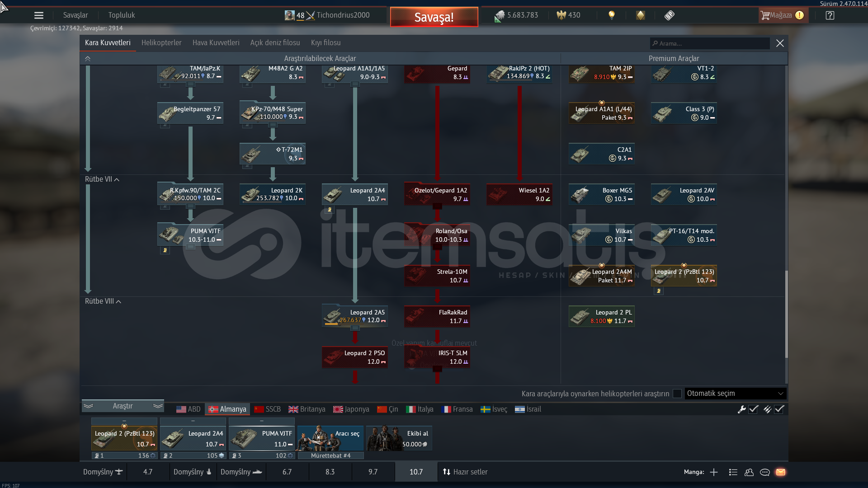Expand the KPz-70/M48 Super group
The height and width of the screenshot is (488, 868).
coord(273,125)
